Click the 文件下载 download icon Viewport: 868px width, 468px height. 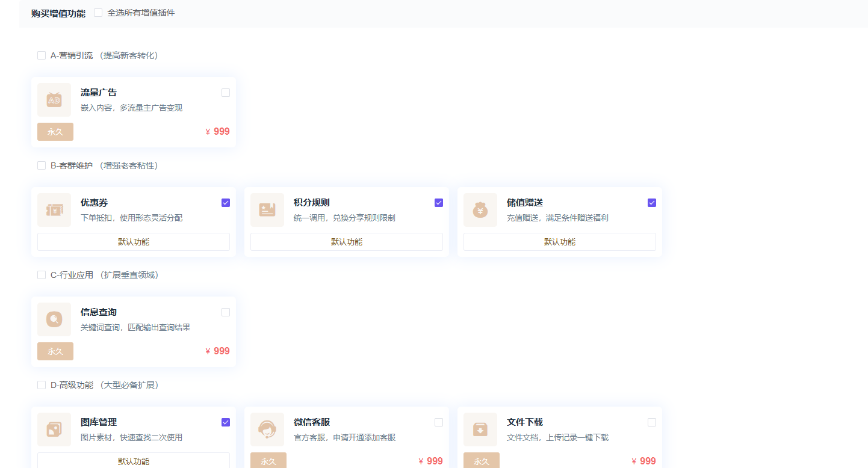[x=480, y=430]
